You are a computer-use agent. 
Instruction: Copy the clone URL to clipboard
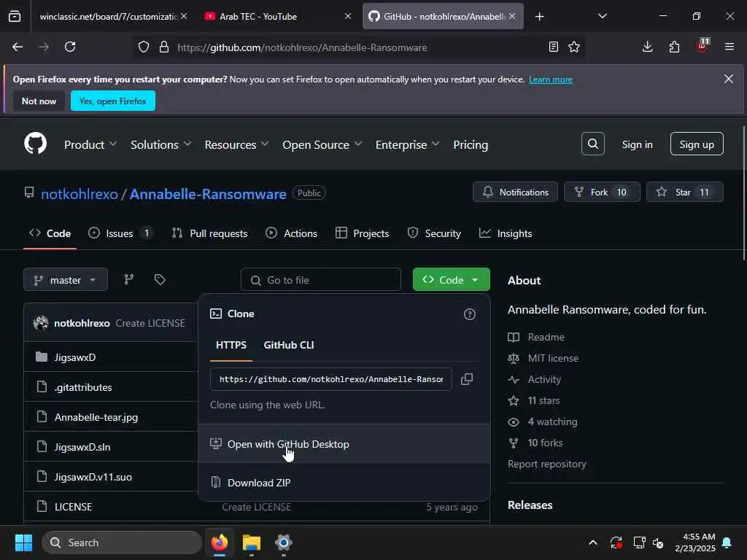pos(467,379)
